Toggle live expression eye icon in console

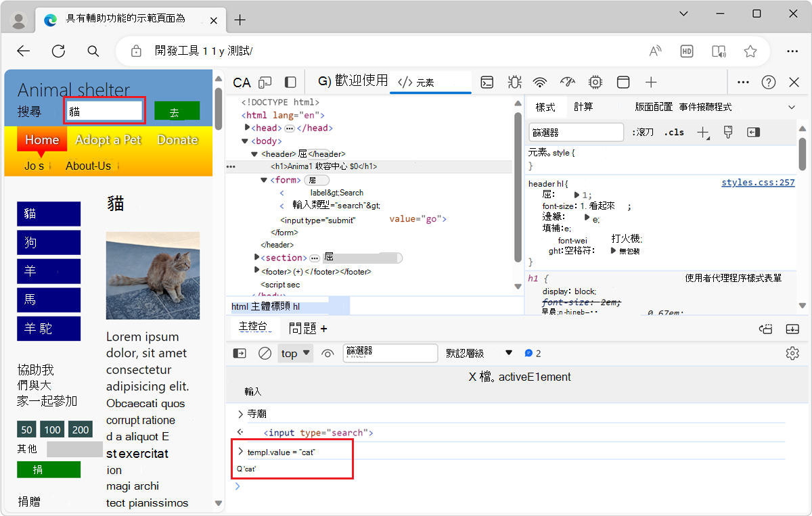(x=328, y=353)
